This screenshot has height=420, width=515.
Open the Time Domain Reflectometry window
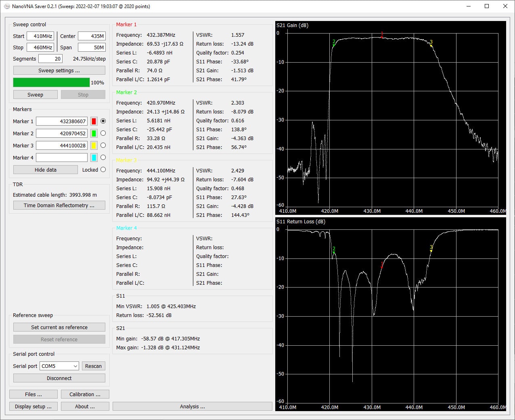tap(59, 205)
